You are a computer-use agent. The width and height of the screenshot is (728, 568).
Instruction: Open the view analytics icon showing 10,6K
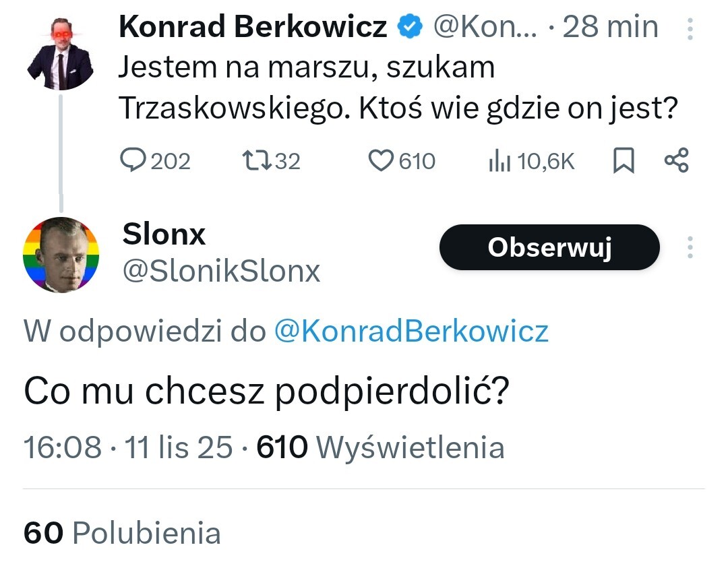498,161
